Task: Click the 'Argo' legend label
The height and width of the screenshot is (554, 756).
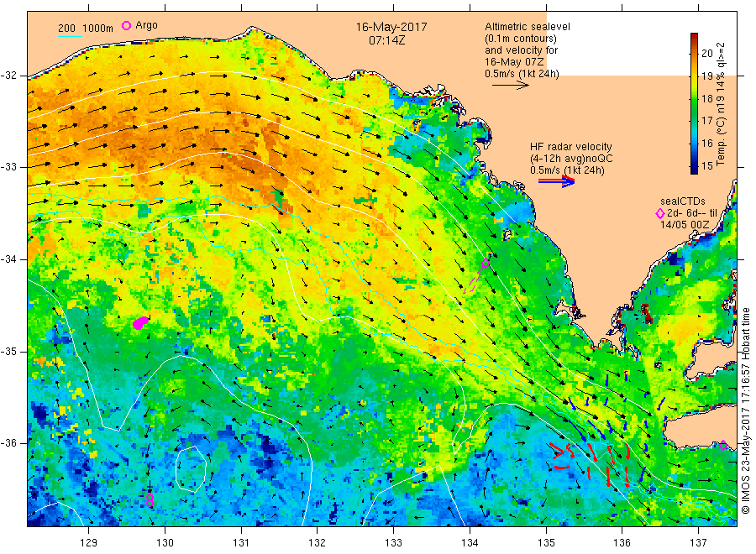Action: tap(146, 25)
